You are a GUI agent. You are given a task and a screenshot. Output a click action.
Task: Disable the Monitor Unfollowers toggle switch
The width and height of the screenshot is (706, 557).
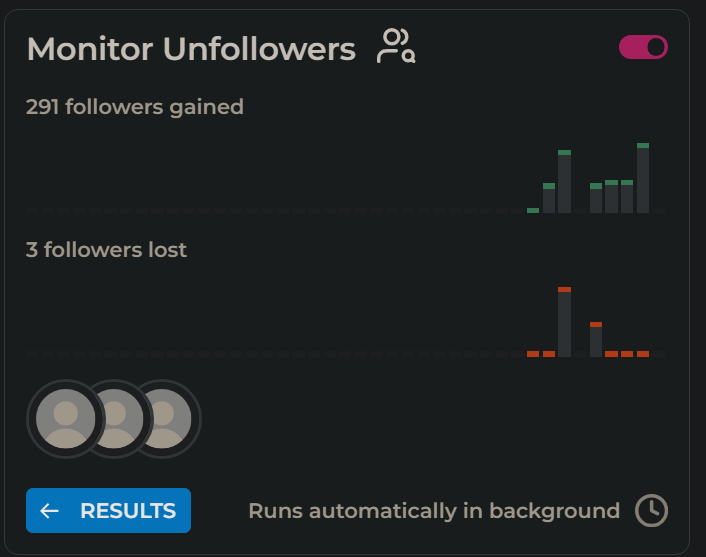point(643,47)
